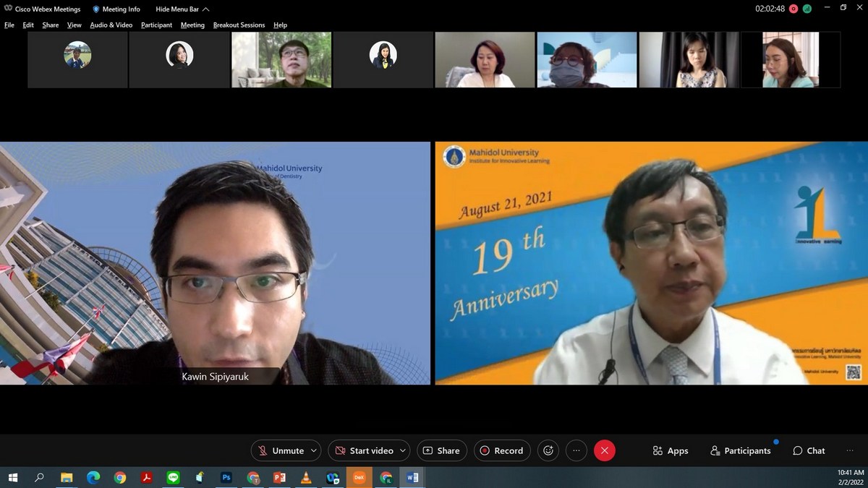Collapse menu bar using Hide Menu Bar
Viewport: 868px width, 488px height.
182,9
